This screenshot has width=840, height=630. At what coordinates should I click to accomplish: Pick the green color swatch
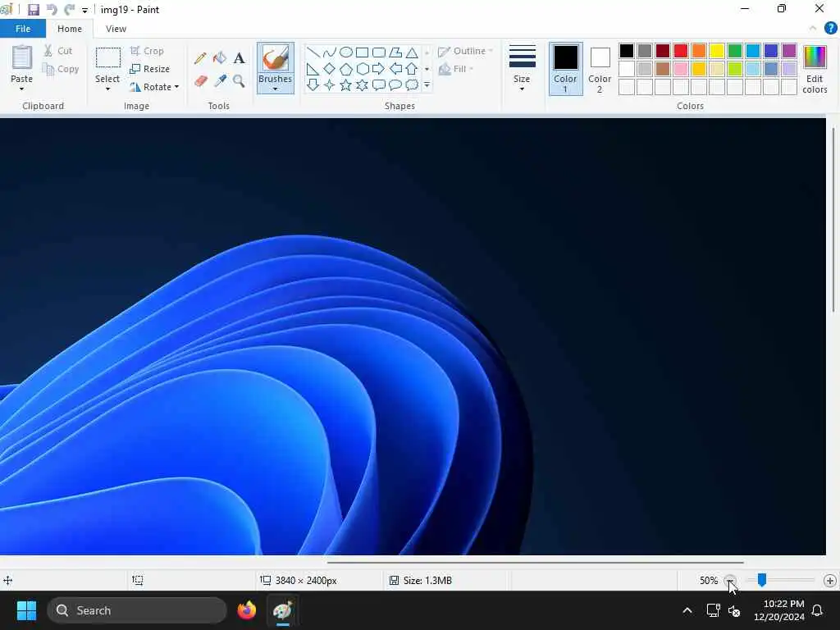[735, 51]
